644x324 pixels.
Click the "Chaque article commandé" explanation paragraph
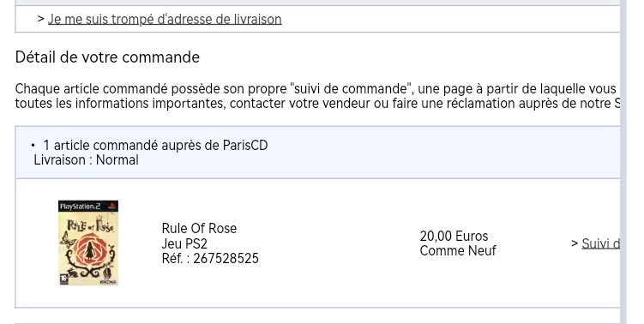coord(317,96)
